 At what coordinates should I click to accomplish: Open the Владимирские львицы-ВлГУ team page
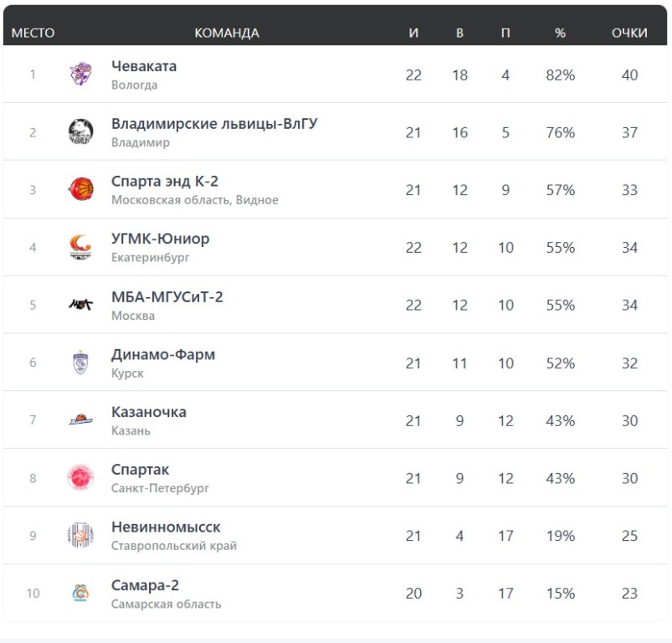click(x=214, y=124)
